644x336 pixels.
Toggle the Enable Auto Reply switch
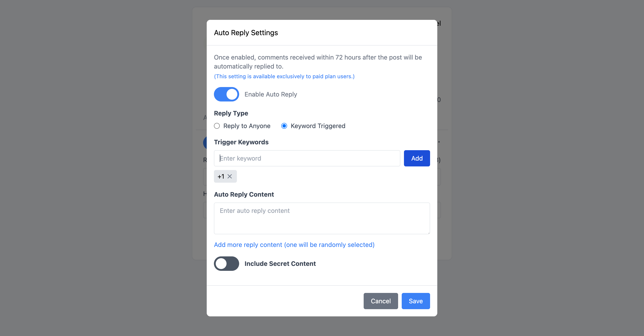point(226,94)
